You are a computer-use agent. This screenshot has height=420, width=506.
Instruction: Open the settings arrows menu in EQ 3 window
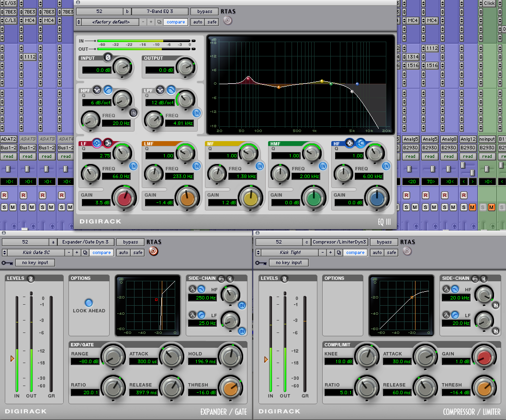79,22
